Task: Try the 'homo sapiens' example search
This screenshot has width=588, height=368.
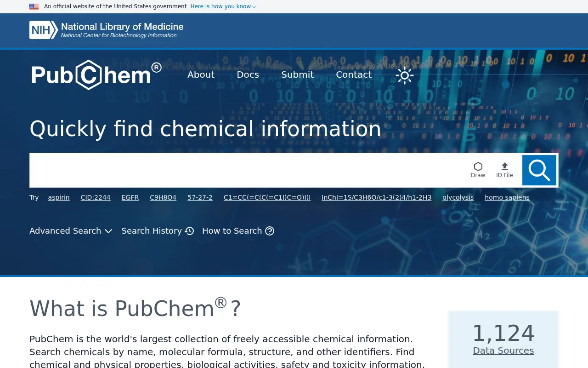Action: point(507,197)
